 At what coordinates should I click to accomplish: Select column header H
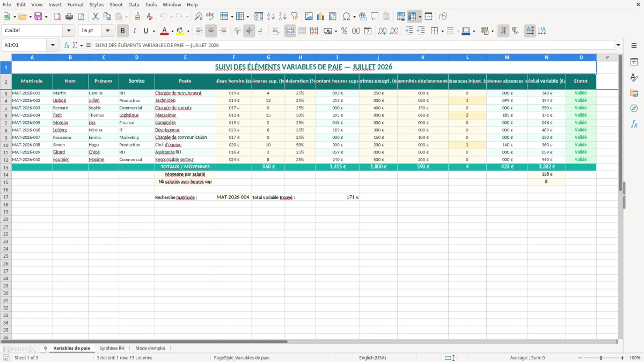tap(300, 57)
